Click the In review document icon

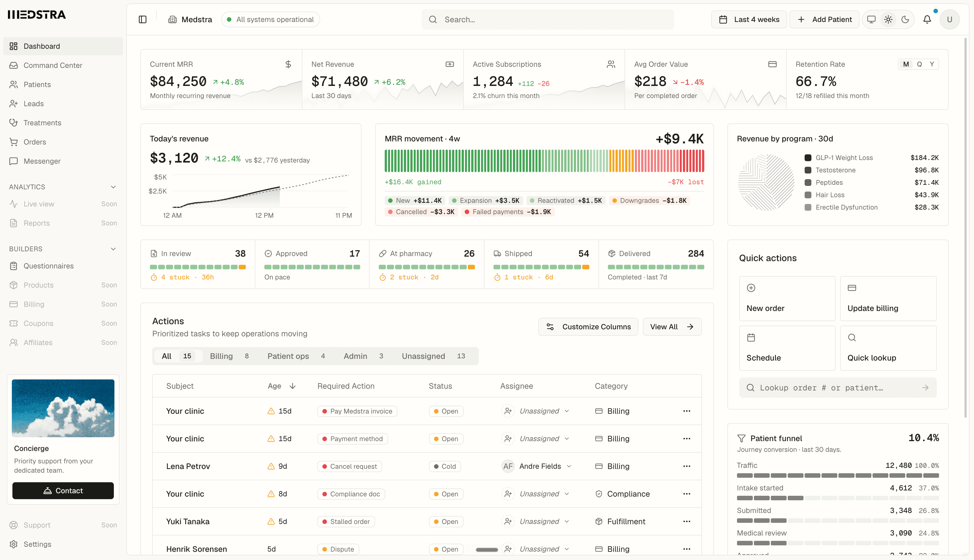pos(154,254)
